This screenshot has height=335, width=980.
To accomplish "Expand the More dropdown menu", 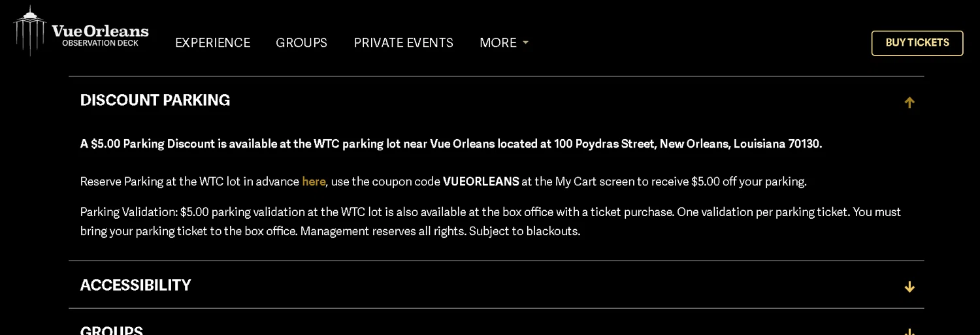I will pos(498,43).
